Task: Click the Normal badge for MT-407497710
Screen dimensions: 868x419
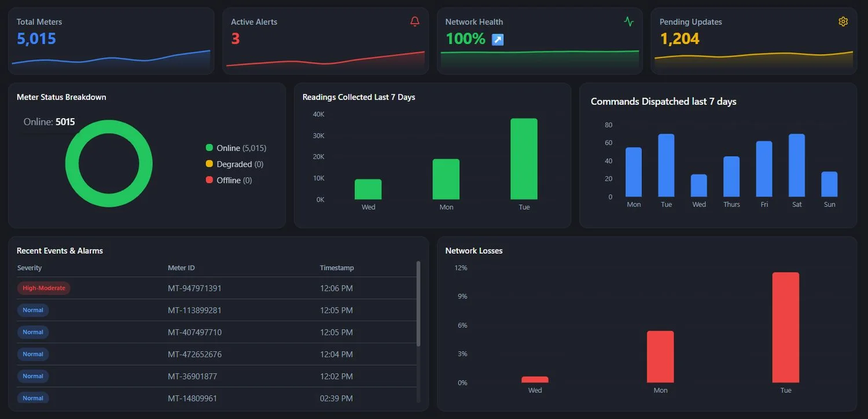Action: click(x=33, y=332)
